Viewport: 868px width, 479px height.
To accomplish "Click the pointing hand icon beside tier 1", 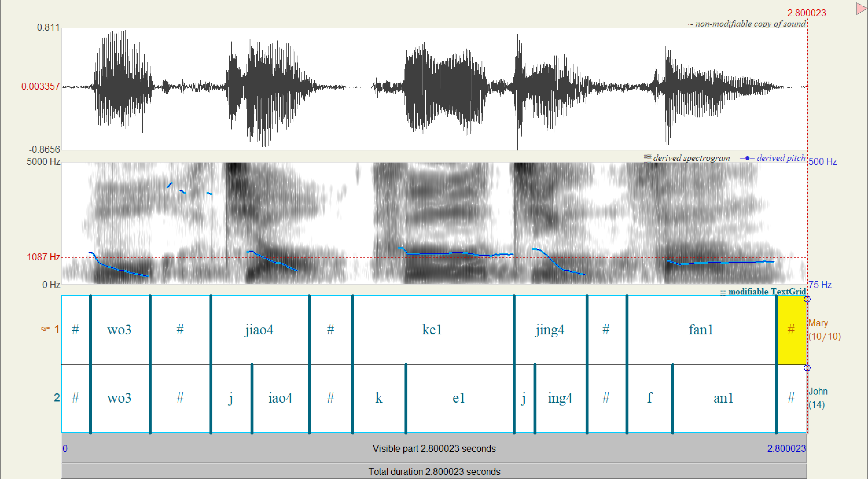I will coord(45,329).
